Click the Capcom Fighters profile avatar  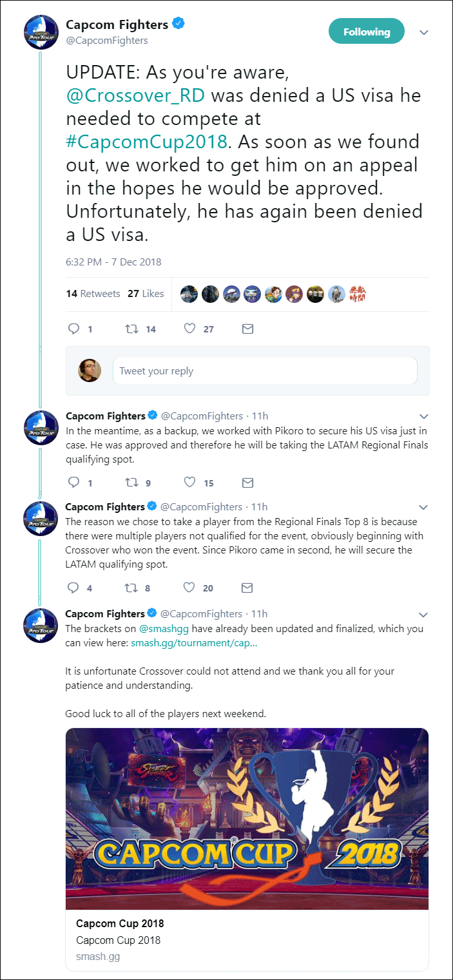coord(41,30)
